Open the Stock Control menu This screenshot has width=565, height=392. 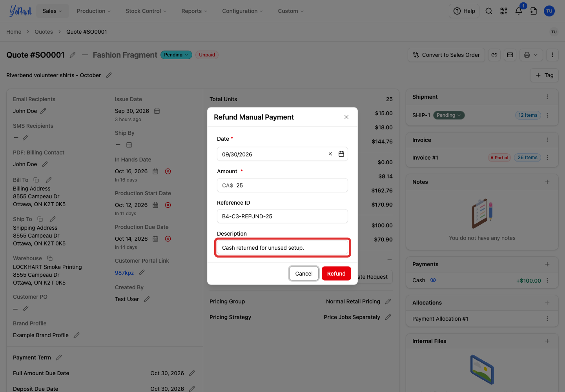point(146,11)
